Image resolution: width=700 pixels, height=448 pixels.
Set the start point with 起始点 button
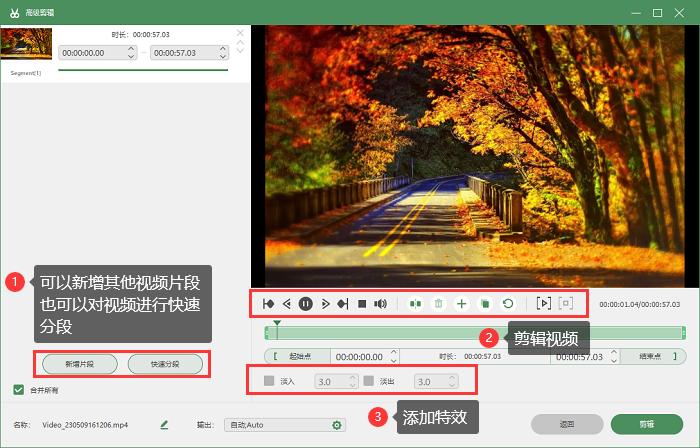tap(297, 356)
